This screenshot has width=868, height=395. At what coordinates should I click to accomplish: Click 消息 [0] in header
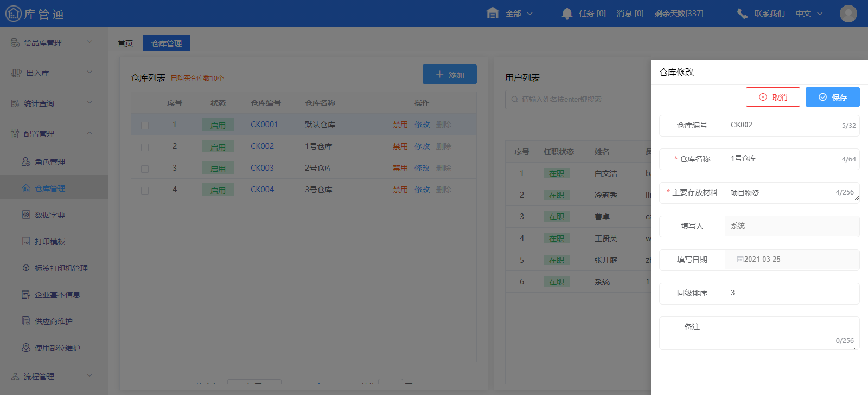630,14
